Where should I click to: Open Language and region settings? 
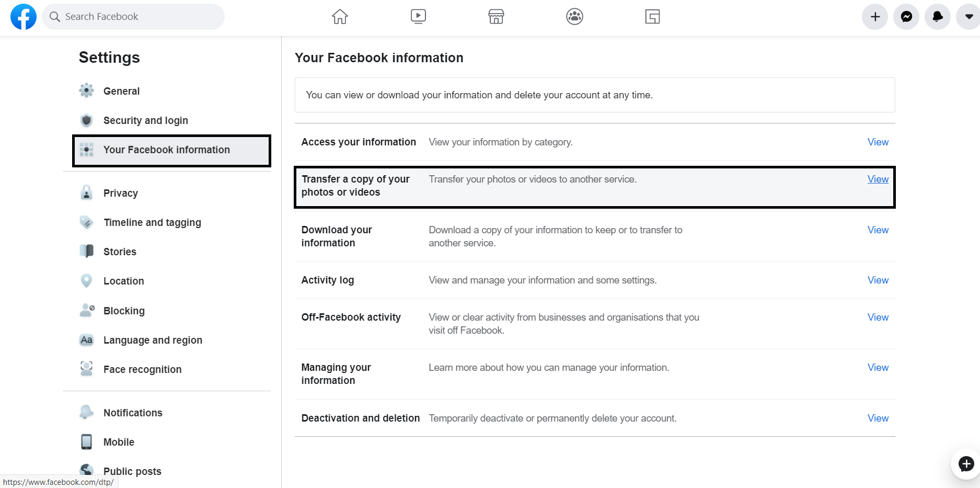click(x=153, y=340)
